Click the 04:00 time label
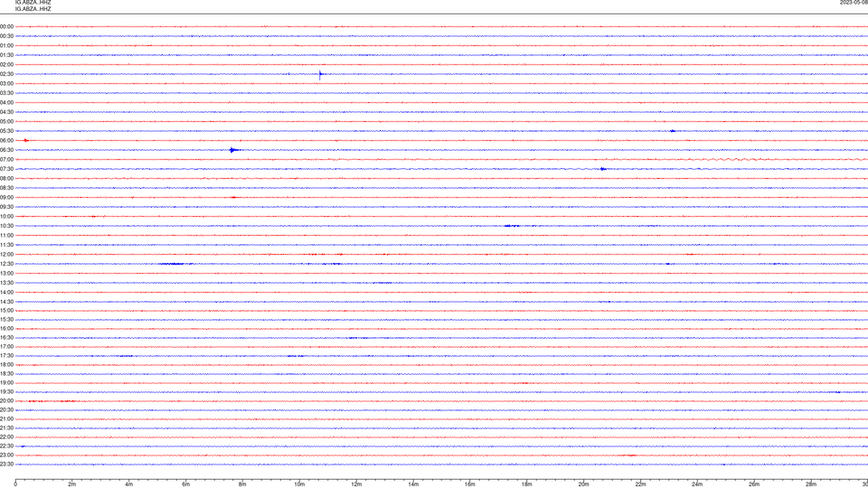Image resolution: width=868 pixels, height=488 pixels. (6, 102)
